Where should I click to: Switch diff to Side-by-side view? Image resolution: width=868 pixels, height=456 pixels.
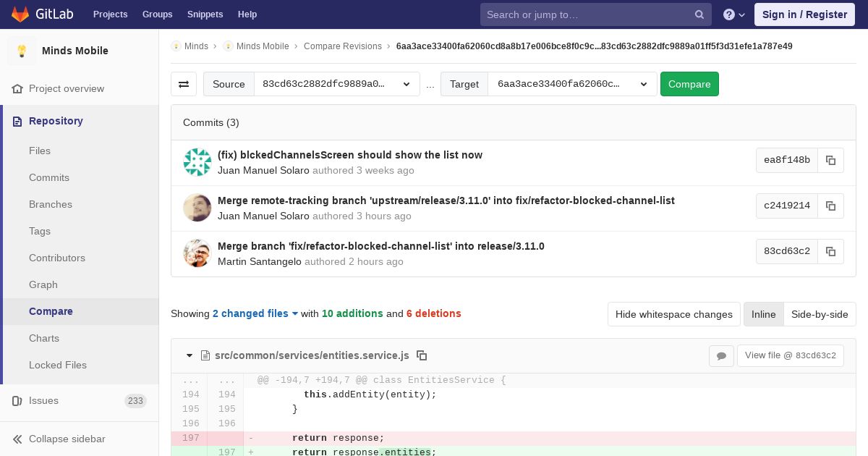point(820,314)
